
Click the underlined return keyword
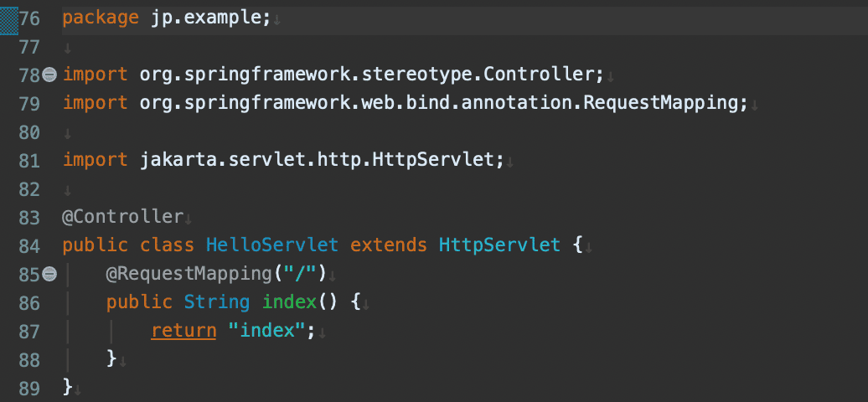183,331
